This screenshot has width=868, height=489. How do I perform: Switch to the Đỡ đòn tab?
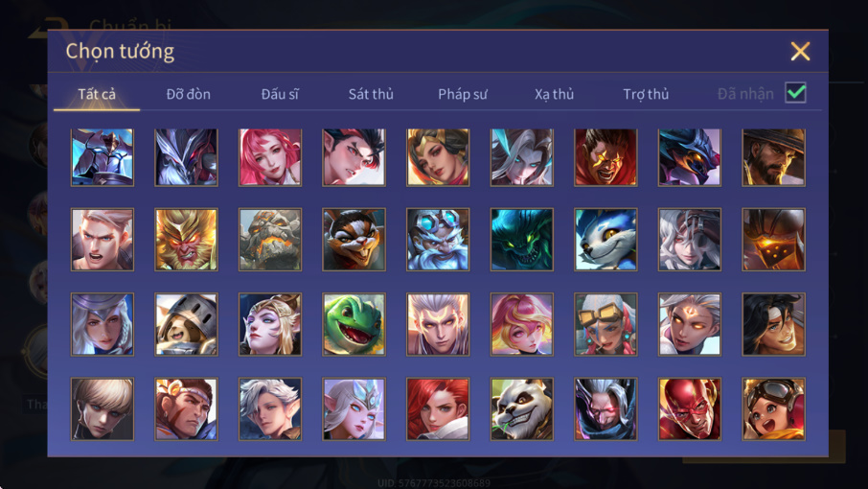click(x=188, y=94)
